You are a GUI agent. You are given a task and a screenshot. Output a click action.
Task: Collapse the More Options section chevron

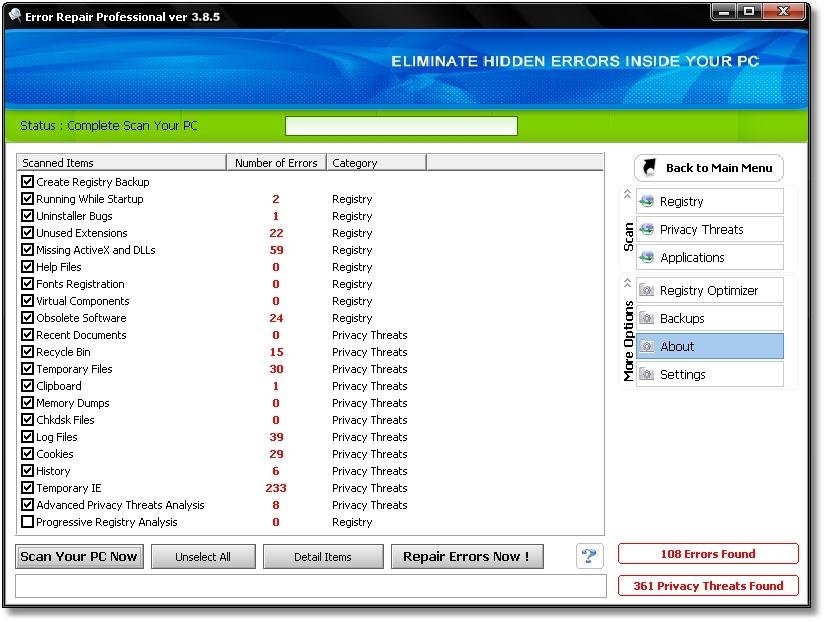tap(627, 283)
